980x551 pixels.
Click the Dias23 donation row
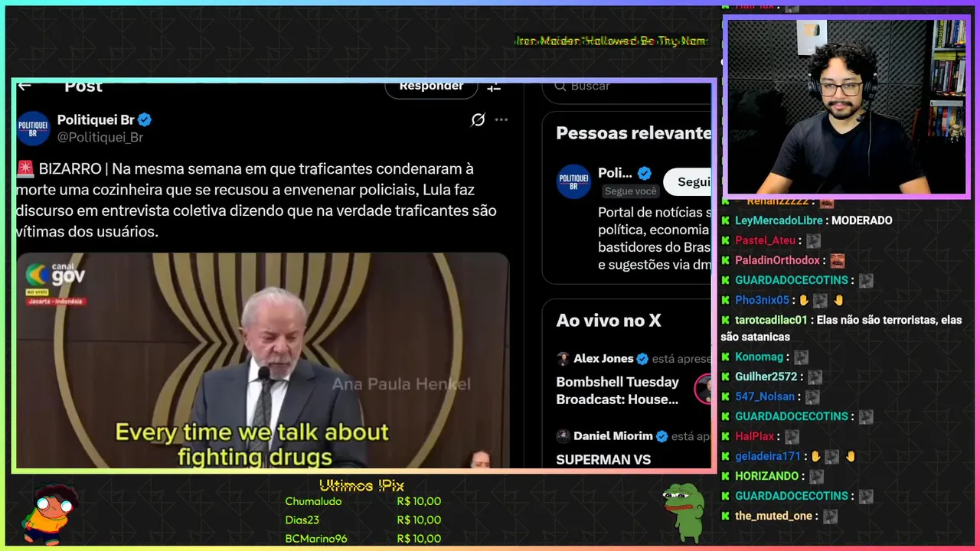(x=363, y=520)
